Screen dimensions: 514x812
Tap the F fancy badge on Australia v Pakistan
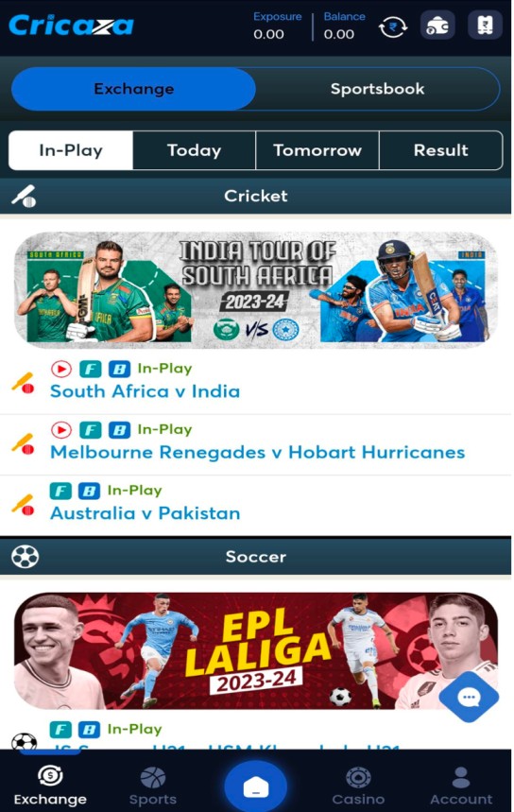point(60,491)
